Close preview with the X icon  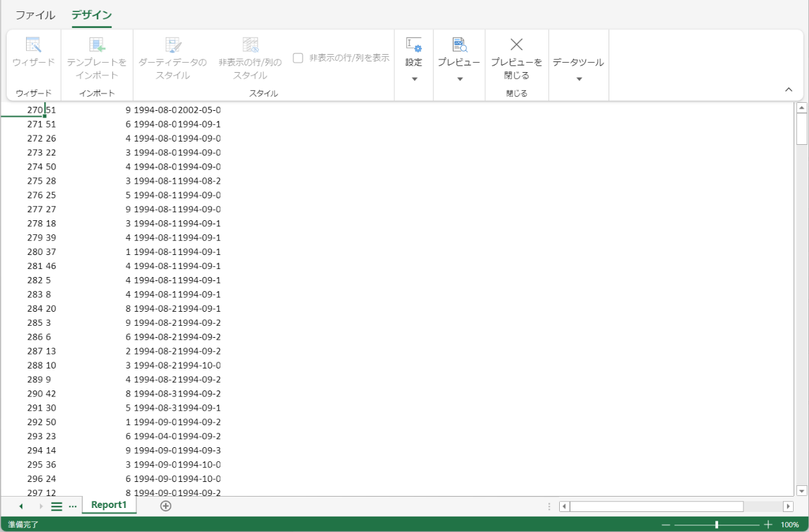516,45
